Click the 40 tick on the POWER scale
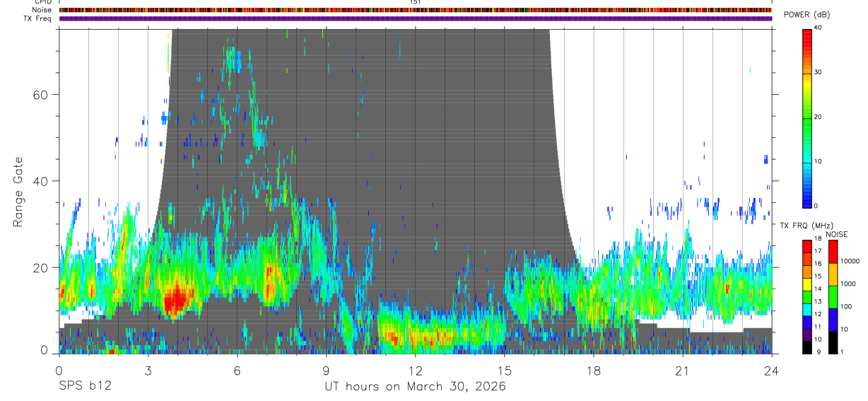 point(818,28)
